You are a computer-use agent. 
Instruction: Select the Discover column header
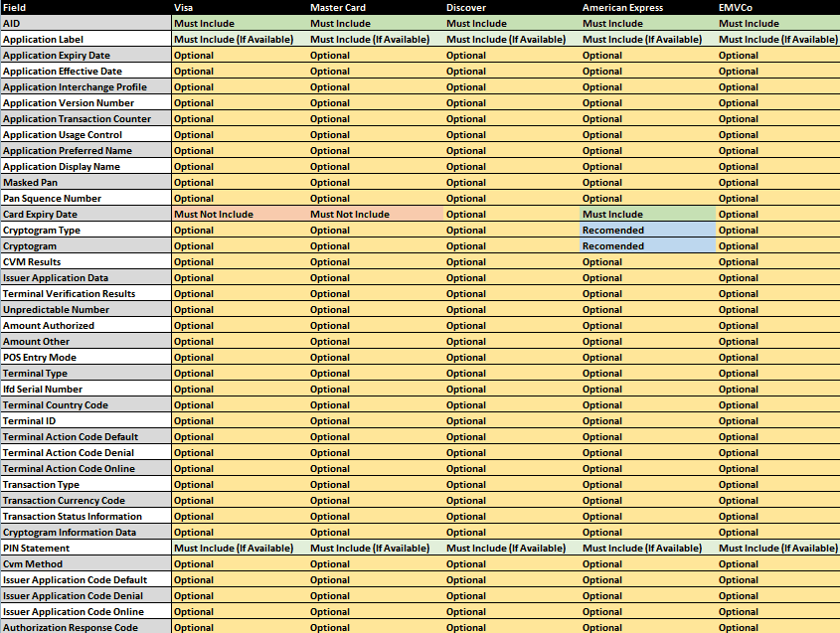512,8
